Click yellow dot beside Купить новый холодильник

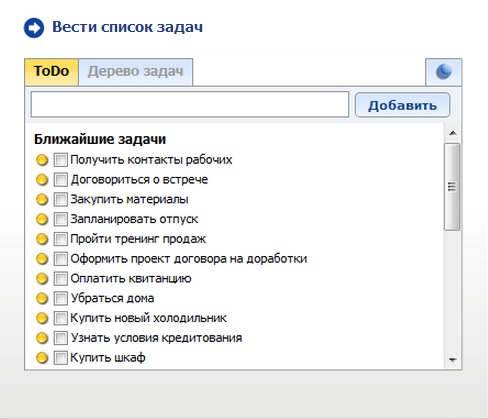(x=42, y=318)
